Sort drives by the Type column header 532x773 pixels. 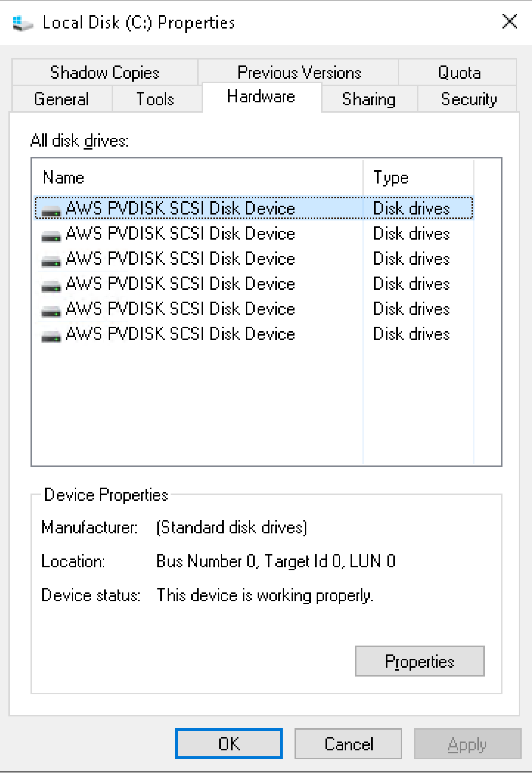(418, 177)
